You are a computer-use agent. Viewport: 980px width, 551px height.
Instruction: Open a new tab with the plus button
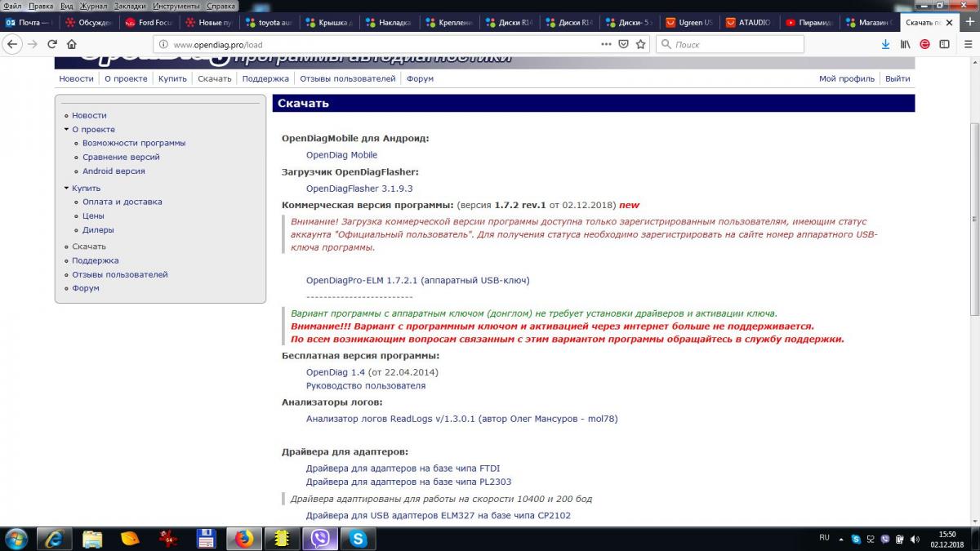pos(972,22)
